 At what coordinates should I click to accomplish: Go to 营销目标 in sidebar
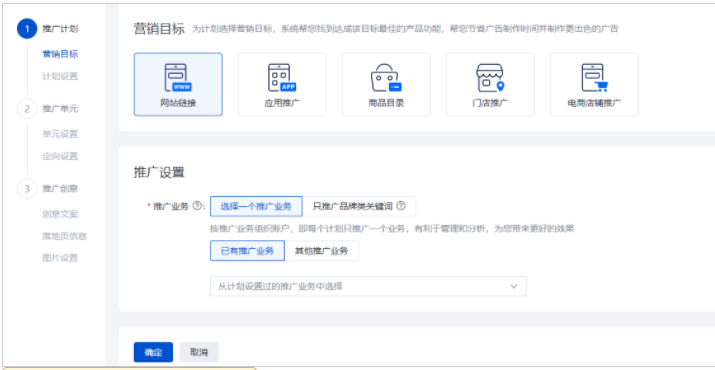tap(60, 54)
